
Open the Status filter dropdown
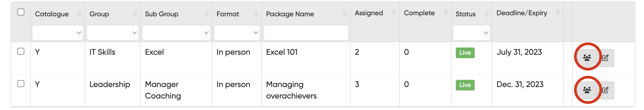pyautogui.click(x=472, y=33)
